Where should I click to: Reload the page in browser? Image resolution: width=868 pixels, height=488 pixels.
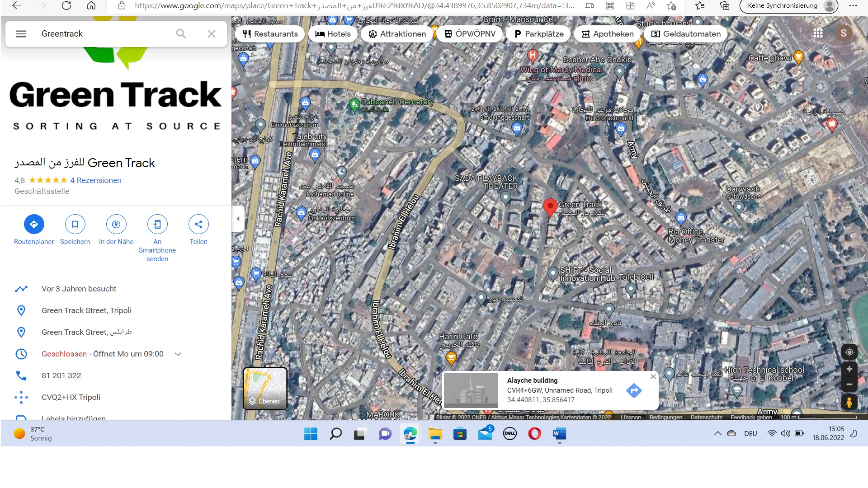pos(66,5)
